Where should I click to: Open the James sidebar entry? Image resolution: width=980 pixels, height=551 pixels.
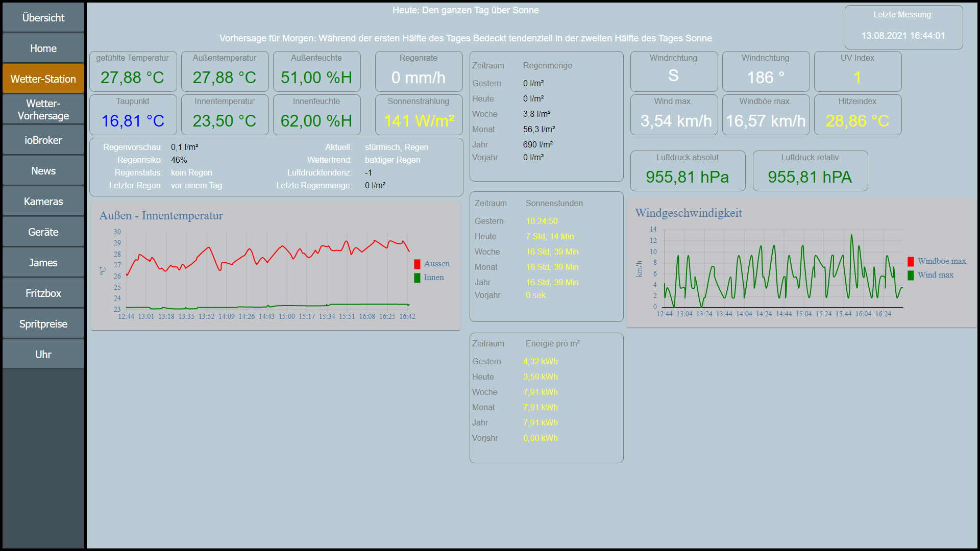click(x=43, y=263)
